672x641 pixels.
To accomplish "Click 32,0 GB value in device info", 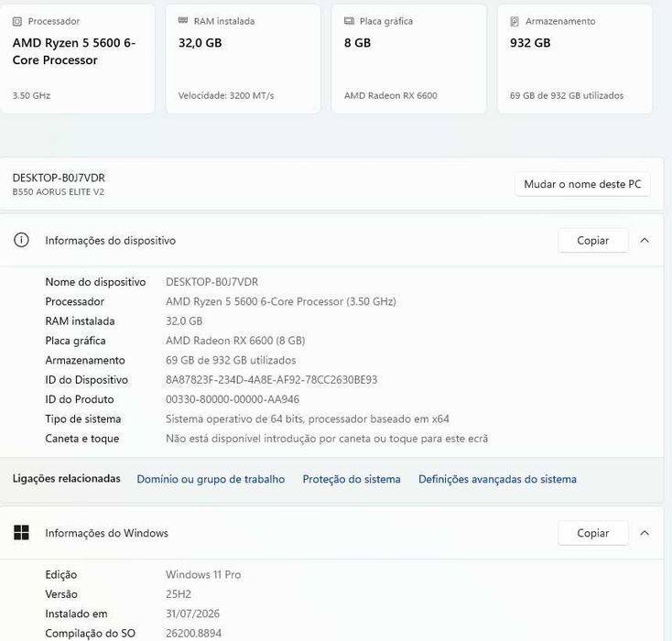I will 184,321.
